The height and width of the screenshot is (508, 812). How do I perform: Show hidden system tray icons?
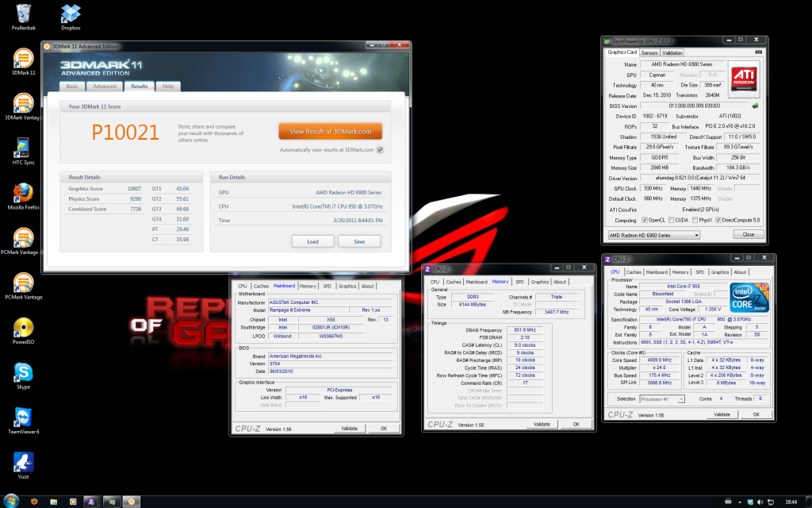click(740, 502)
